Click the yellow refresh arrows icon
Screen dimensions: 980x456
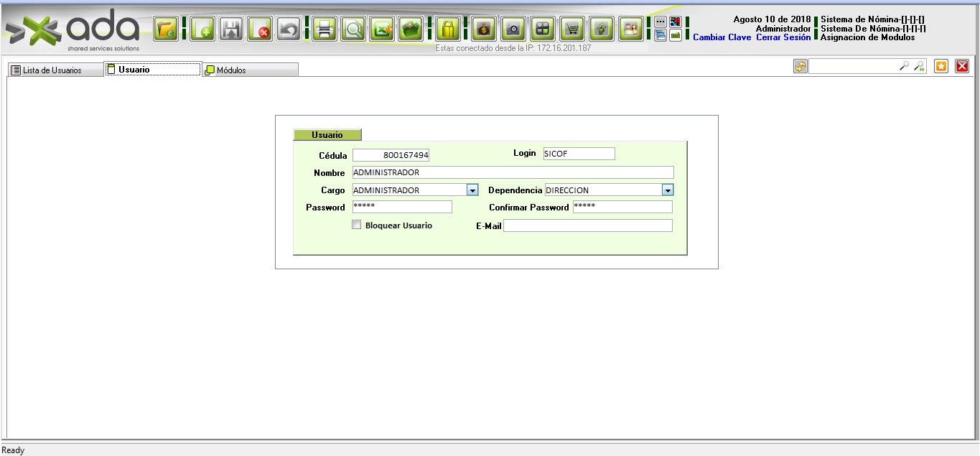(800, 66)
